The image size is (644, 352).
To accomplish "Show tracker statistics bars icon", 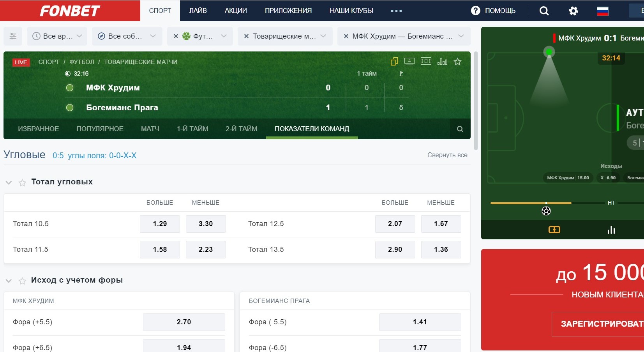I will tap(611, 230).
